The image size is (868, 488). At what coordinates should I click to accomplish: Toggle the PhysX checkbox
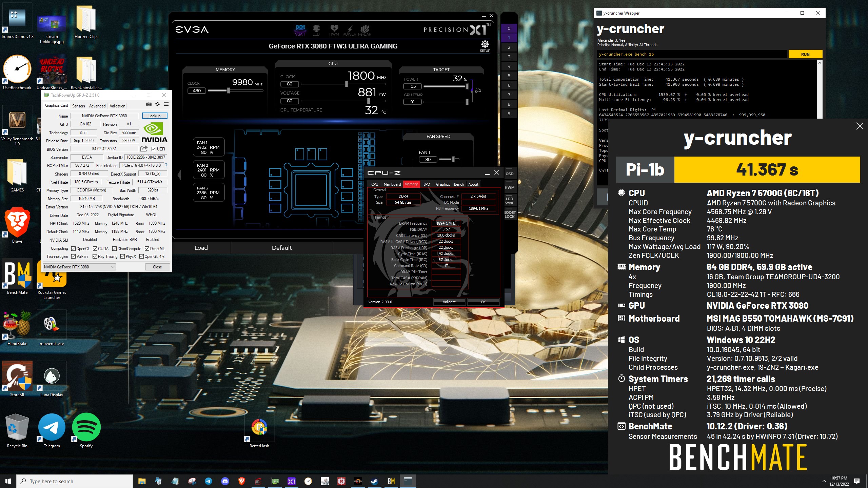(x=123, y=257)
